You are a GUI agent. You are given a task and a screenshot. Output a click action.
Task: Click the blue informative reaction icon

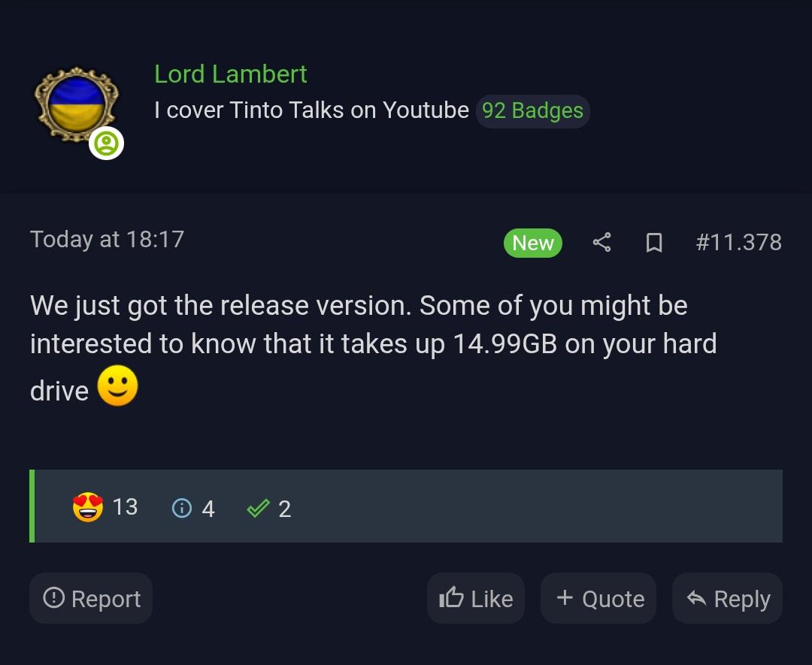[182, 509]
